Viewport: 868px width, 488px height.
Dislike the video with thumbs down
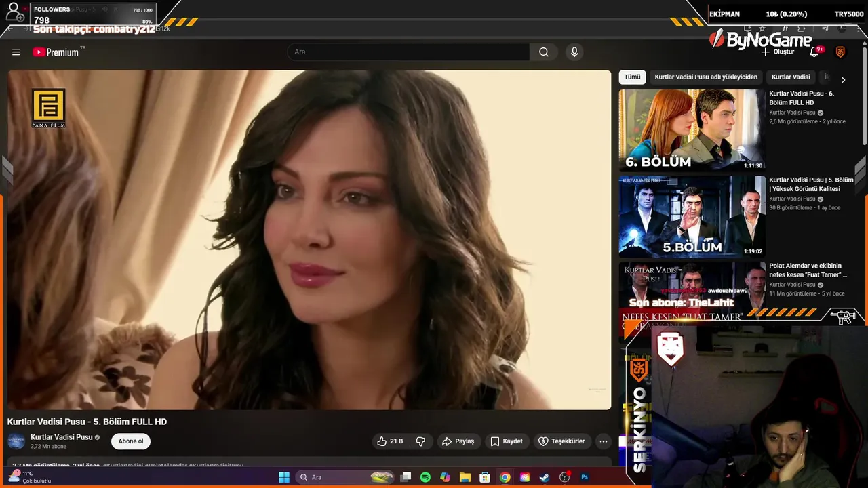click(x=420, y=441)
